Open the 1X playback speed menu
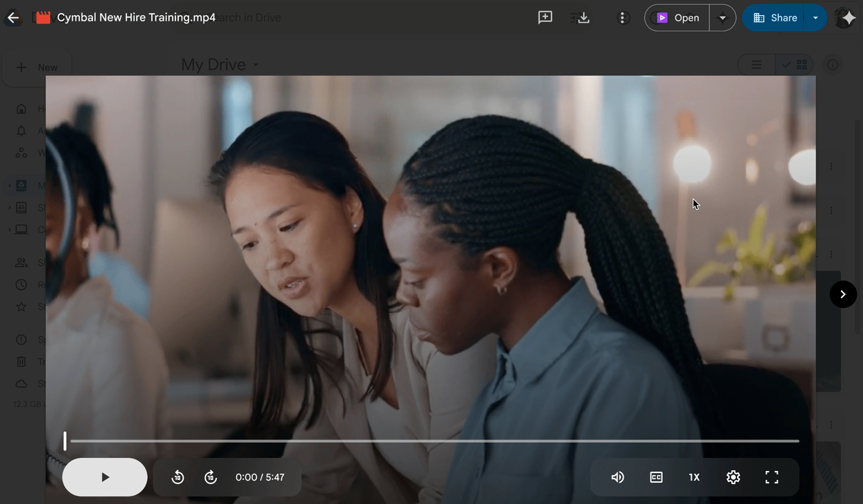863x504 pixels. [695, 477]
